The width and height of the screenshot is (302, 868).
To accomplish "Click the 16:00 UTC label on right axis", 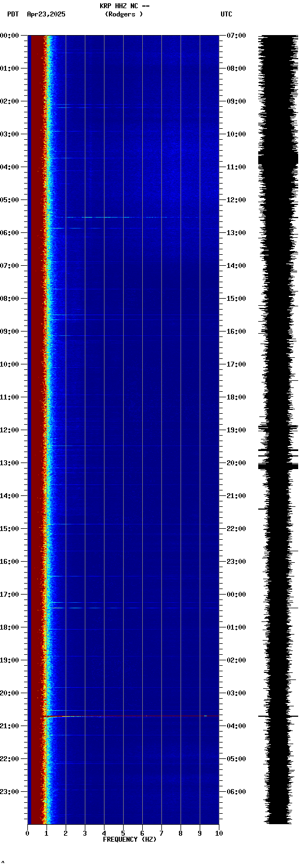I will tap(236, 332).
